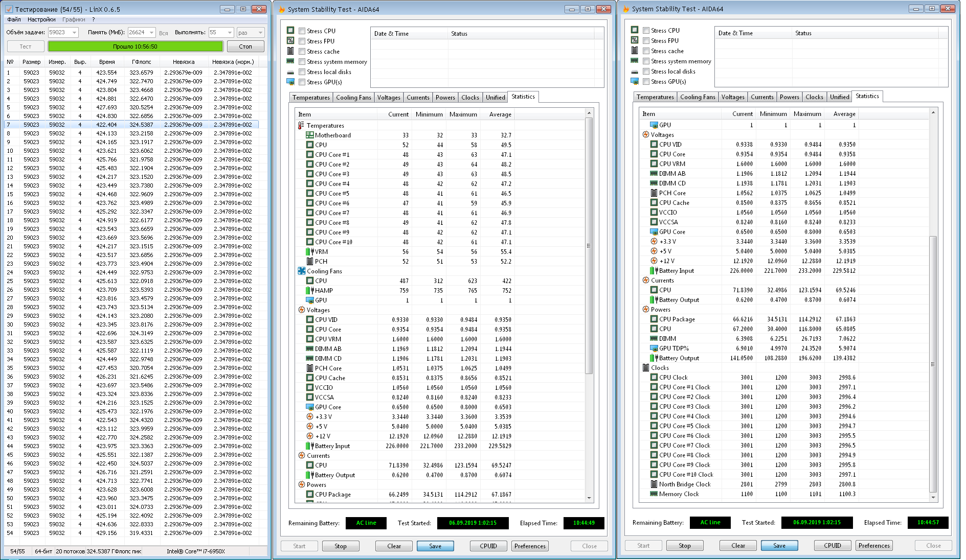Click the LinX title bar application icon

(8, 9)
